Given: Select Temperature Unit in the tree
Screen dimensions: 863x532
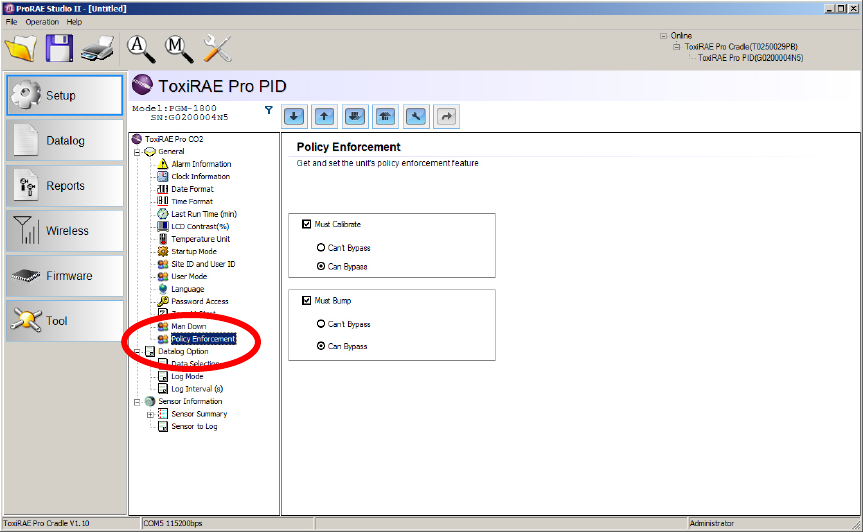Looking at the screenshot, I should point(200,239).
